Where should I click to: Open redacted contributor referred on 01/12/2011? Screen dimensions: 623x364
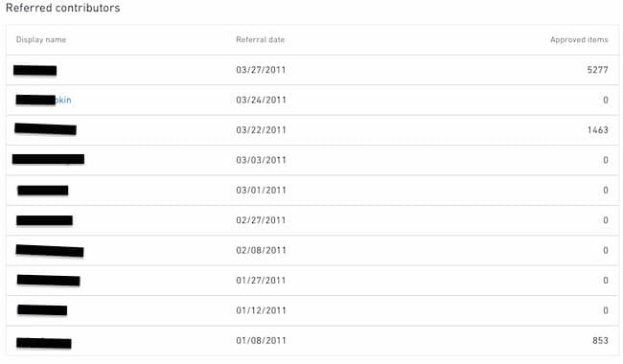coord(42,310)
